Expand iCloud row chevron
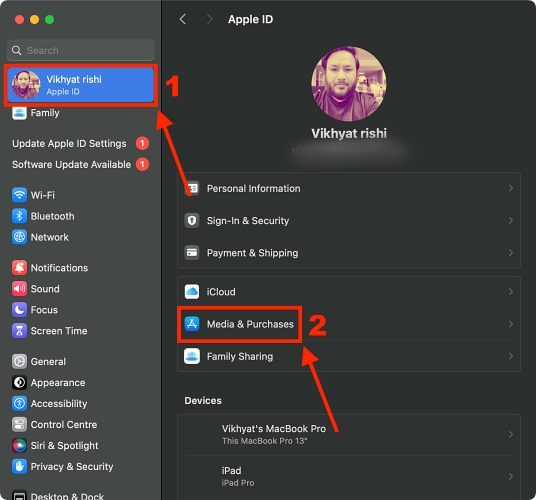 tap(511, 292)
